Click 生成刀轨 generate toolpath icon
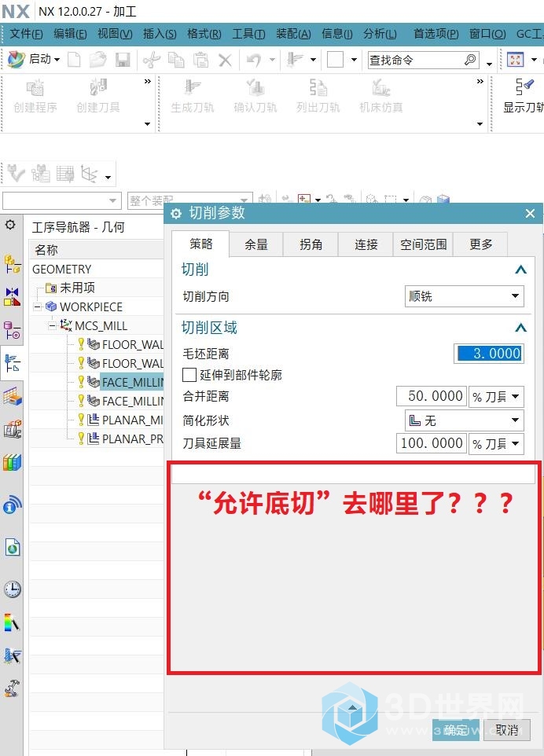 (192, 97)
